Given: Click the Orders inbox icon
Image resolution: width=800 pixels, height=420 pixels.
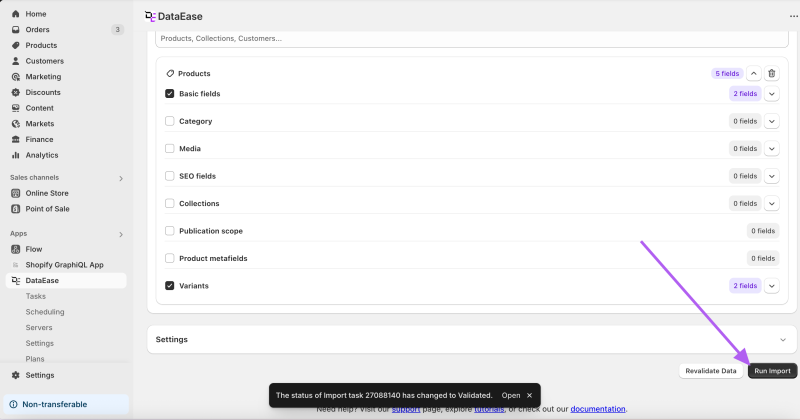Looking at the screenshot, I should coord(16,30).
